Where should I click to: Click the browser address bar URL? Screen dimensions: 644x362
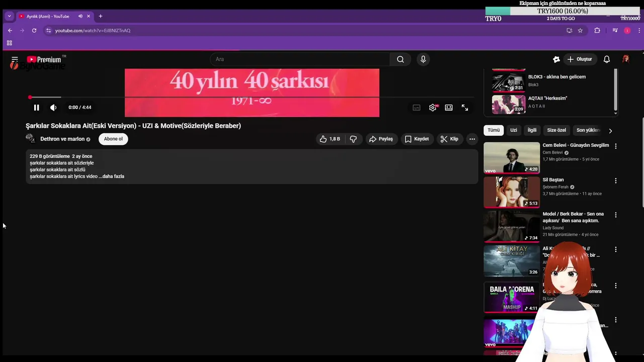coord(93,31)
